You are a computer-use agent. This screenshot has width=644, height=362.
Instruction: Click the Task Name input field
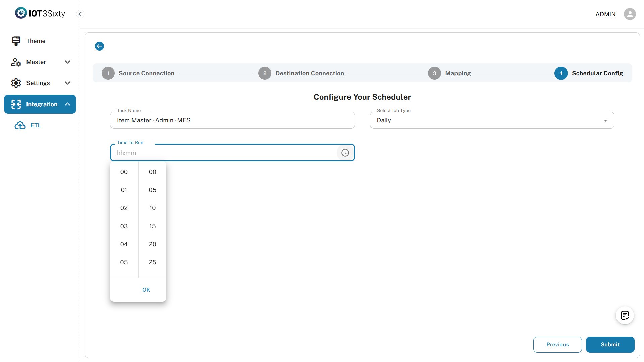[x=232, y=120]
